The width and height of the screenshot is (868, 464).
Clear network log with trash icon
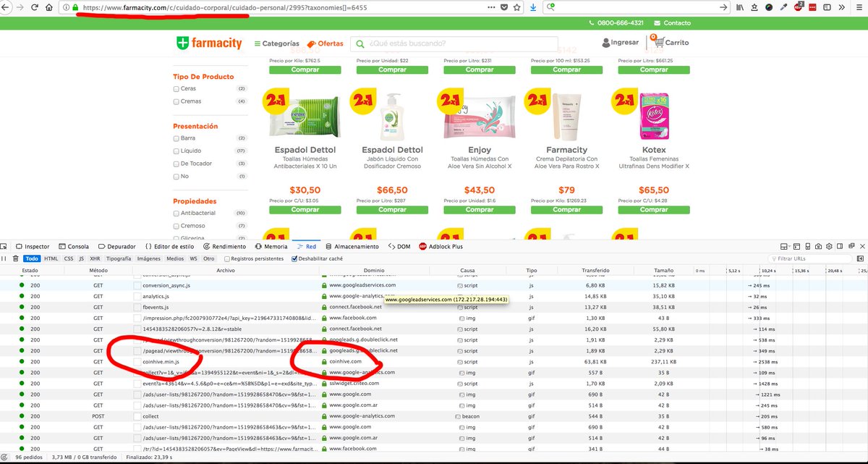pos(16,258)
